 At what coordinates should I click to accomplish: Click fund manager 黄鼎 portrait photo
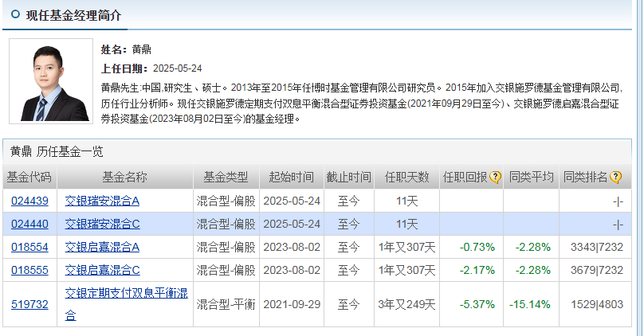51,81
